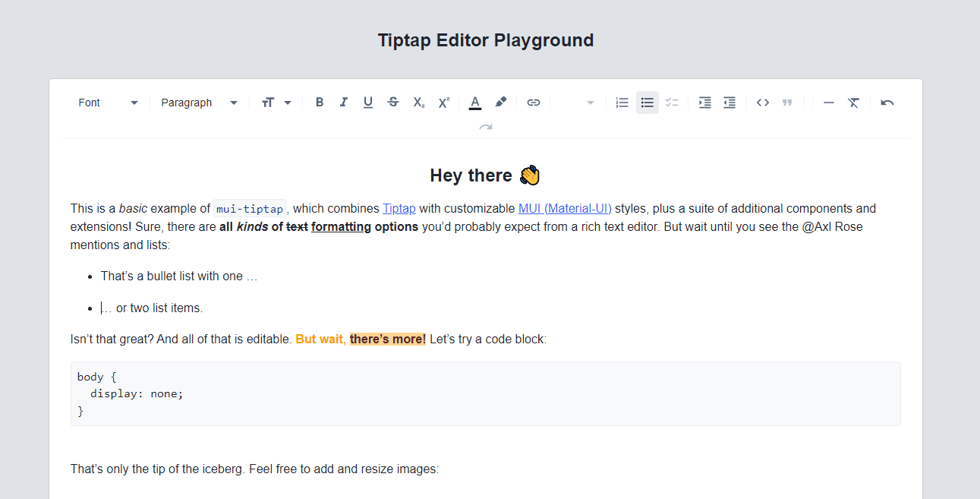This screenshot has width=980, height=499.
Task: Select the highlight marker tool
Action: tap(500, 103)
